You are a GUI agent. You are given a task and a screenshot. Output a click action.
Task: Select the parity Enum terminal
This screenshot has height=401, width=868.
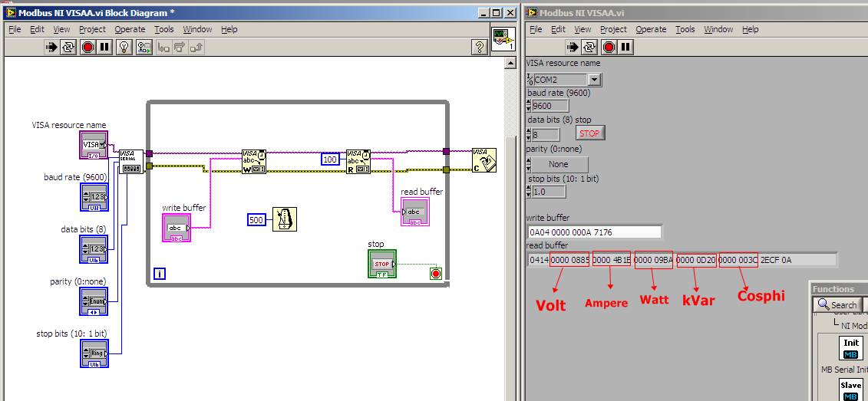pos(94,301)
